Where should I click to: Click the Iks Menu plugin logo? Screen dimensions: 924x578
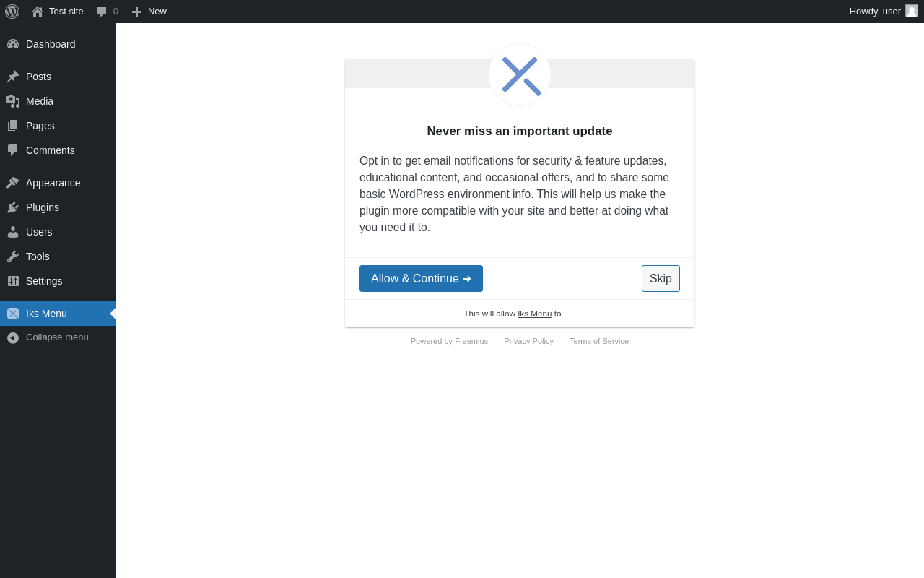(520, 74)
